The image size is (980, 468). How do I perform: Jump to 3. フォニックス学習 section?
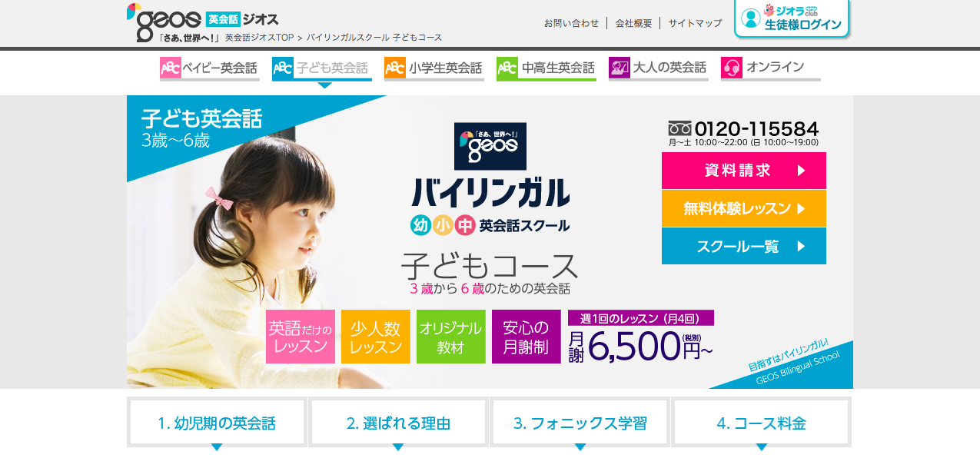(x=580, y=423)
